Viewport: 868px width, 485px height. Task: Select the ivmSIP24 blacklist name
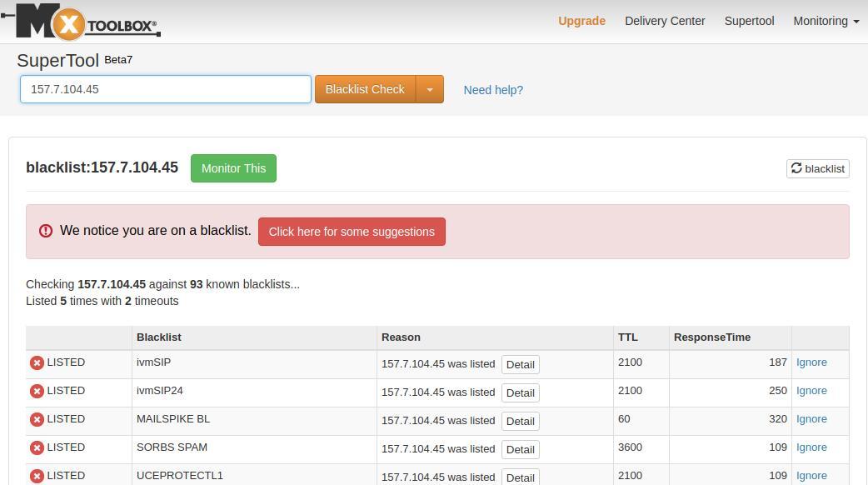pos(159,390)
